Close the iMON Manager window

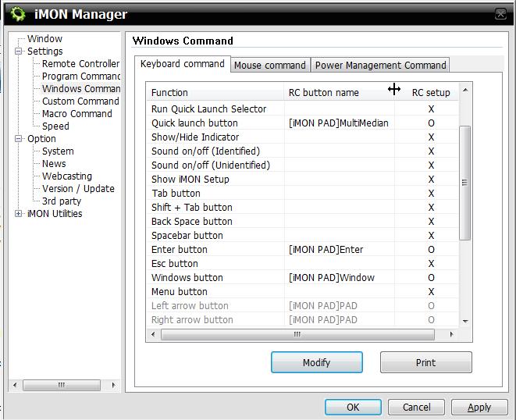500,14
